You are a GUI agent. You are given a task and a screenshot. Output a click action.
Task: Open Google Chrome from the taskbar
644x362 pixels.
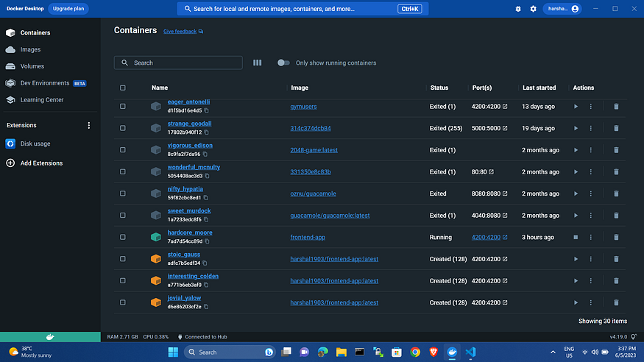pos(415,352)
